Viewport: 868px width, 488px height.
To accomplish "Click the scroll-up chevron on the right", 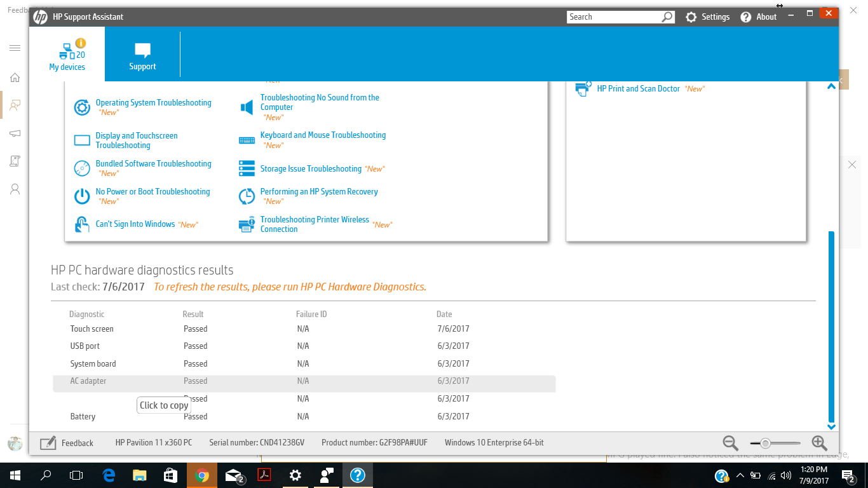I will tap(831, 85).
